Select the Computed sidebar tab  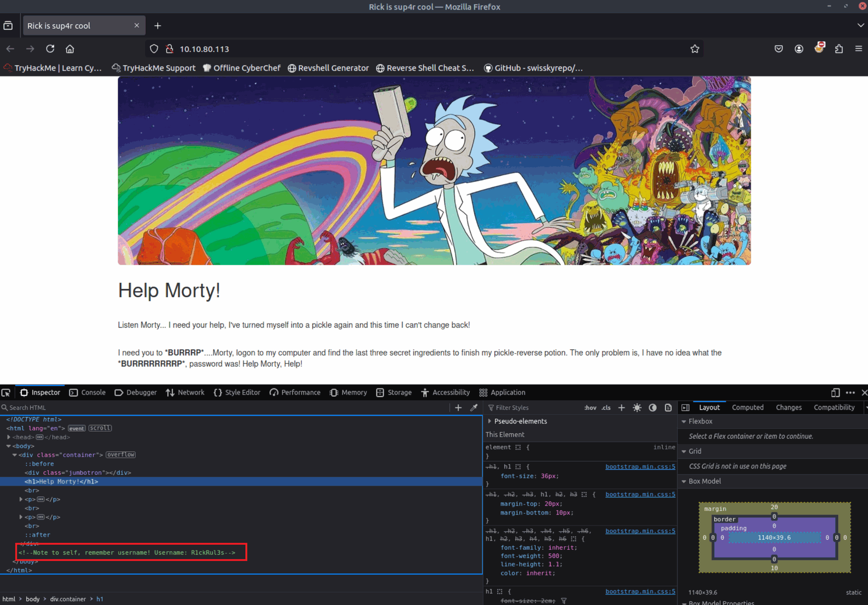tap(748, 408)
